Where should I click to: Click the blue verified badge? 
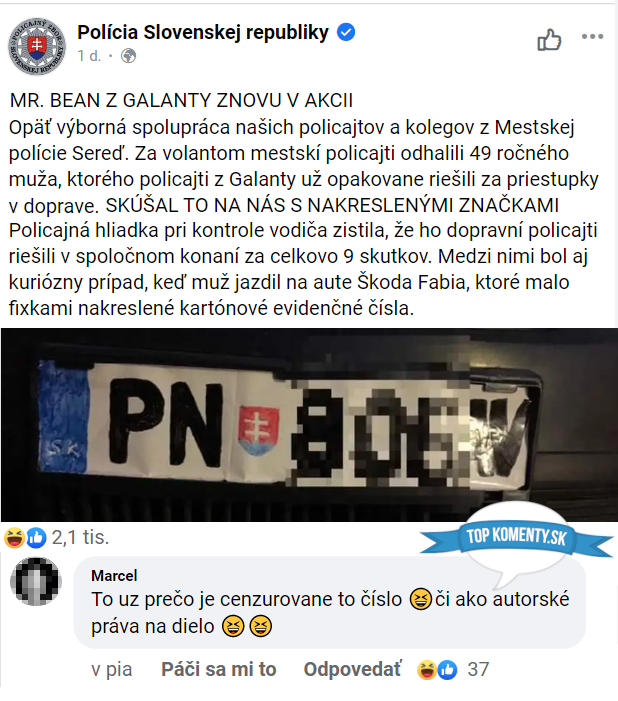click(346, 32)
